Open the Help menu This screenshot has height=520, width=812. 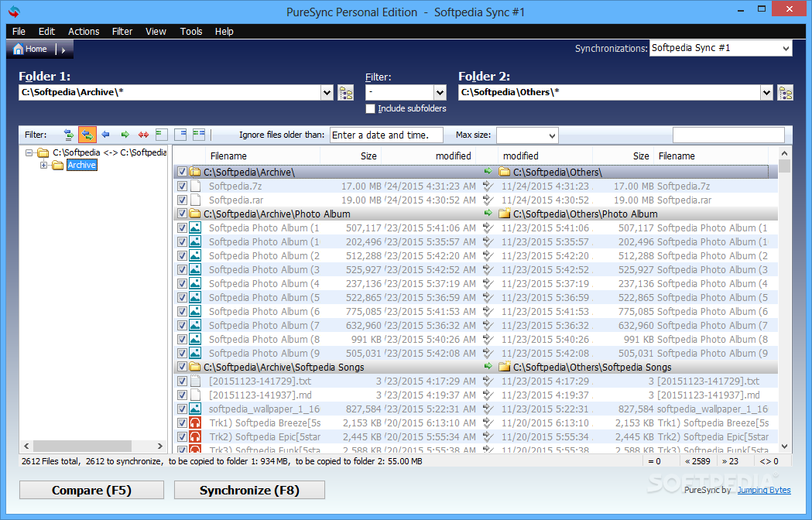[224, 32]
